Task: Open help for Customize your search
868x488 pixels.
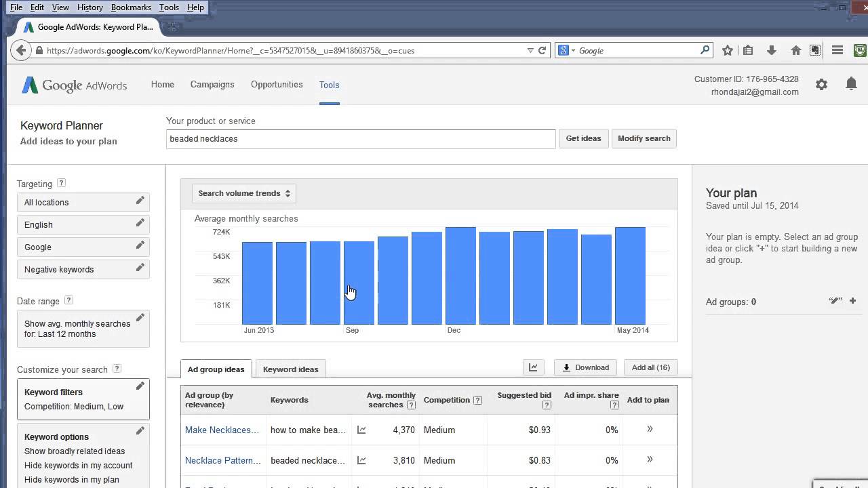Action: tap(117, 369)
